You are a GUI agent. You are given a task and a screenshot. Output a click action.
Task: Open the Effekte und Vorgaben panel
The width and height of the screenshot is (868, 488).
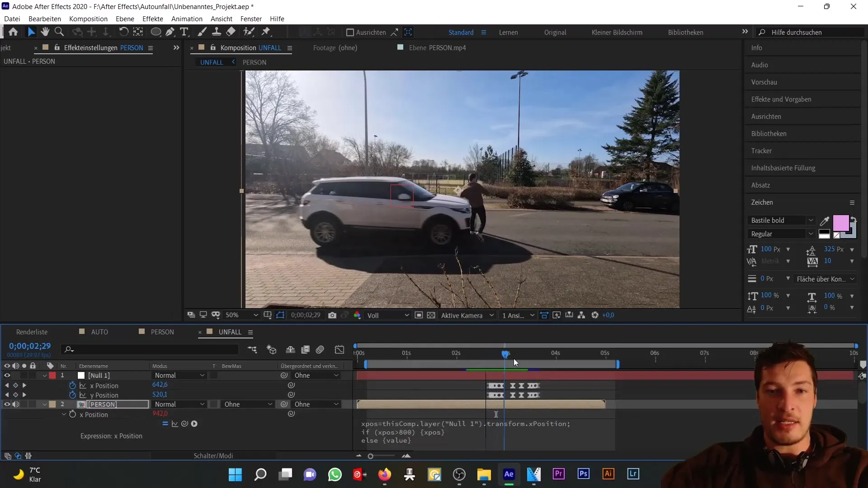pyautogui.click(x=781, y=99)
